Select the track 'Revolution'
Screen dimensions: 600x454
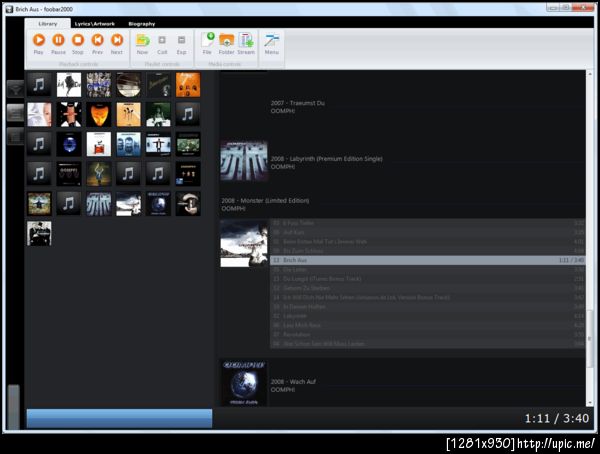pos(428,335)
